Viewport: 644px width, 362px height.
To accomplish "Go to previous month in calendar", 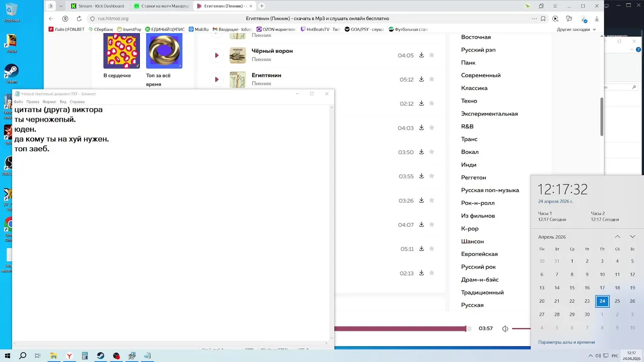I will [x=617, y=237].
